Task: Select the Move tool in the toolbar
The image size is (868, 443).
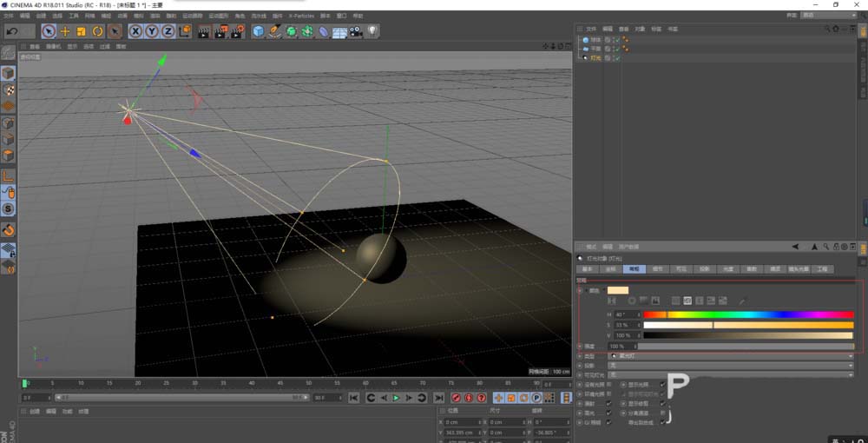Action: pos(65,31)
